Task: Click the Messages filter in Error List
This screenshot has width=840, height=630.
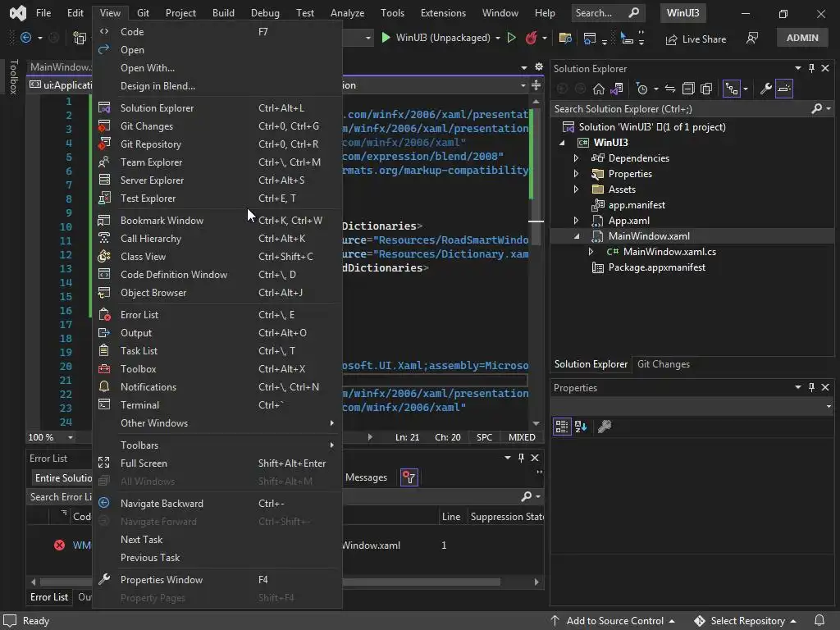Action: click(x=366, y=477)
